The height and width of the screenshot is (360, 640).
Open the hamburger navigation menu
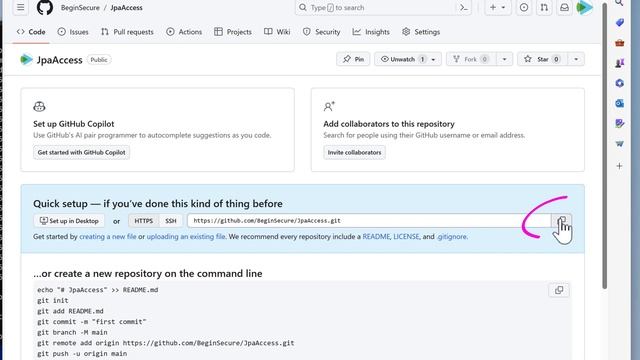[x=20, y=7]
